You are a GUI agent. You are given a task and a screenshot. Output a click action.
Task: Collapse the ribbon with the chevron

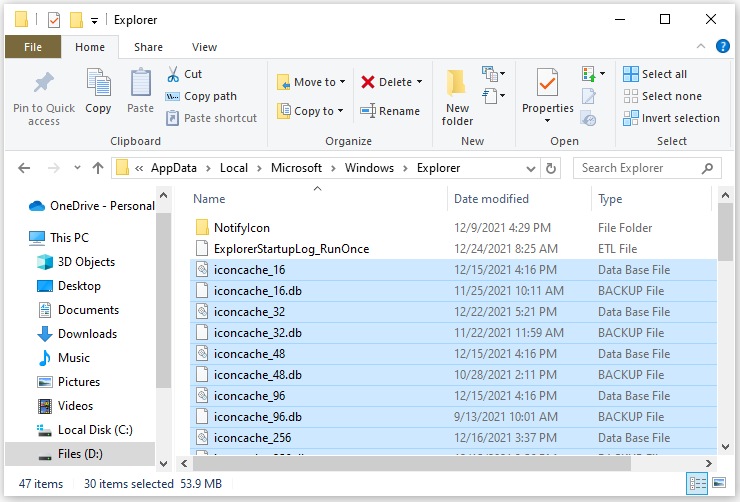click(701, 46)
